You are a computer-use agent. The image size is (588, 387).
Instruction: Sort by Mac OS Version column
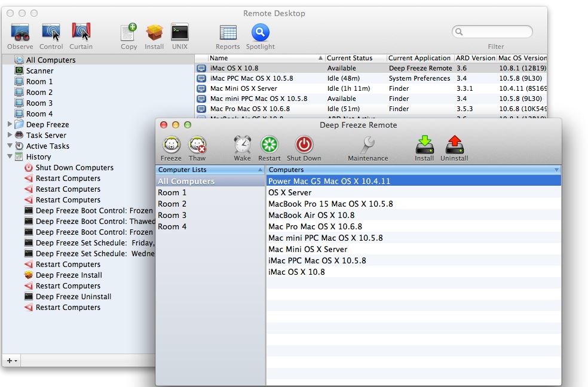coord(522,58)
